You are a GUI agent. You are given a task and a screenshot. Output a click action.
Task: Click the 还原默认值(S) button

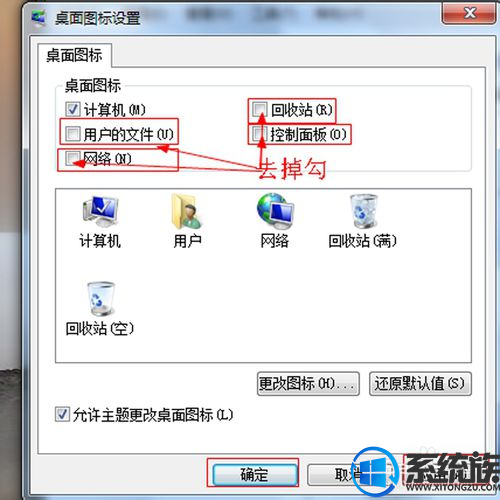click(420, 384)
